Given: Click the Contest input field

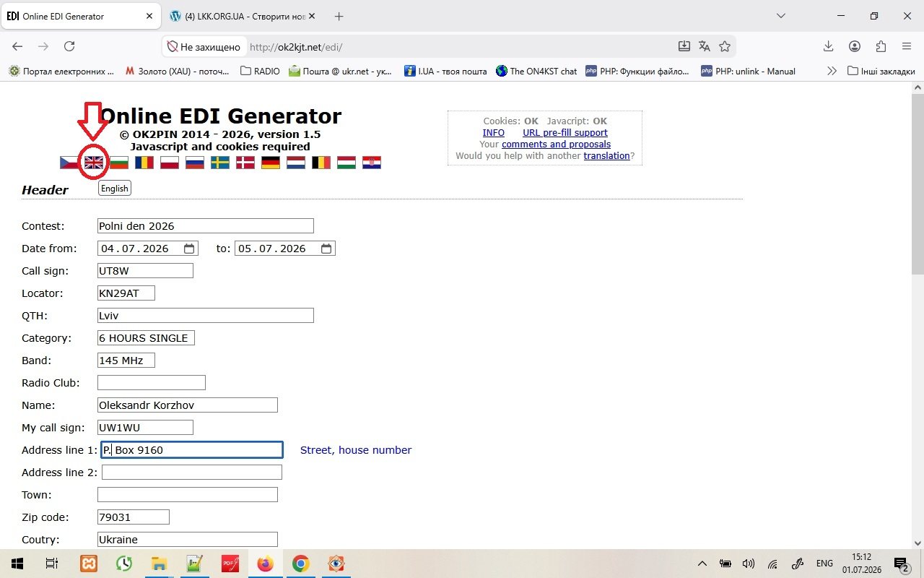Looking at the screenshot, I should point(206,226).
